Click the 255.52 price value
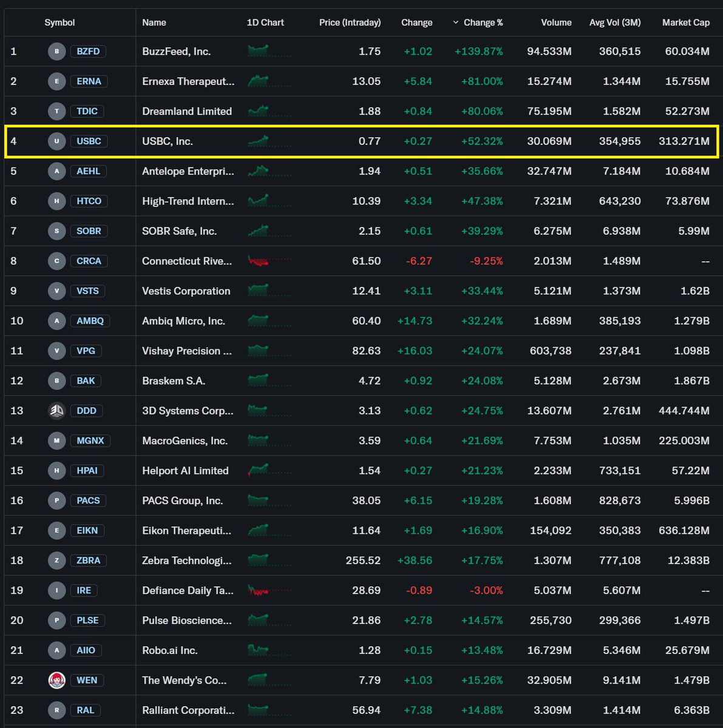723x728 pixels. (x=364, y=561)
